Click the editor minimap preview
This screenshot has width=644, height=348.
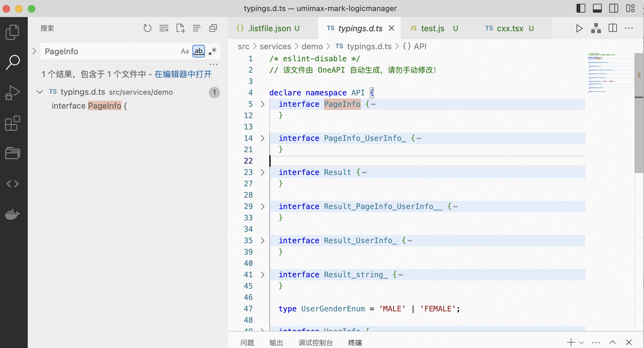[x=610, y=73]
